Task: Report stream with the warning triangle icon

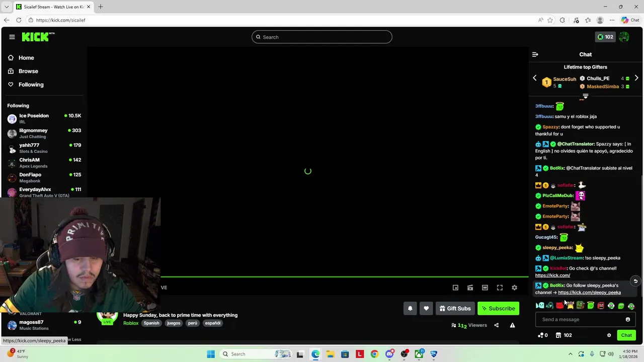Action: click(512, 325)
